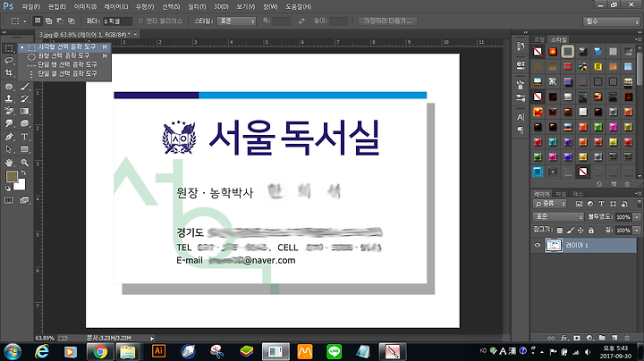Create a new group folder in Layers

pos(602,338)
